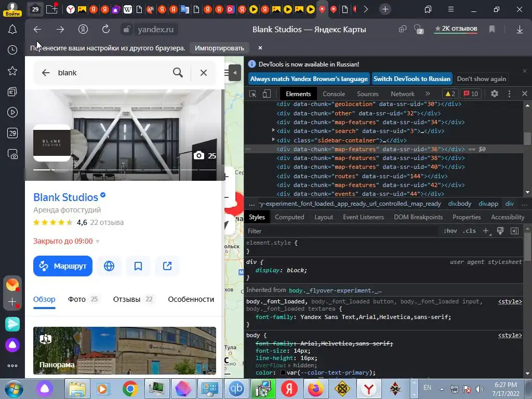
Task: Click the photo carousel progress bar
Action: (x=125, y=170)
